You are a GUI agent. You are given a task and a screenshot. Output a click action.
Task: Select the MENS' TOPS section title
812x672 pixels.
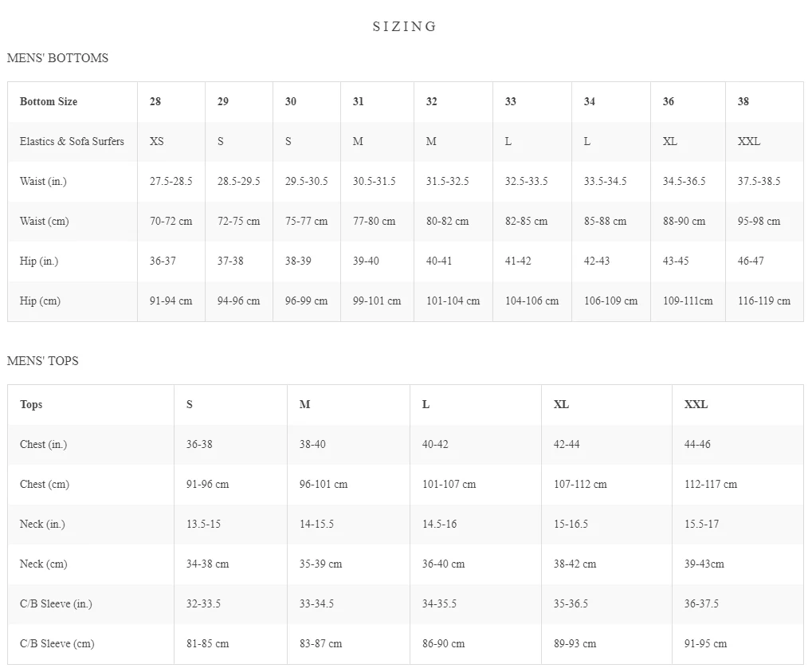pyautogui.click(x=43, y=361)
